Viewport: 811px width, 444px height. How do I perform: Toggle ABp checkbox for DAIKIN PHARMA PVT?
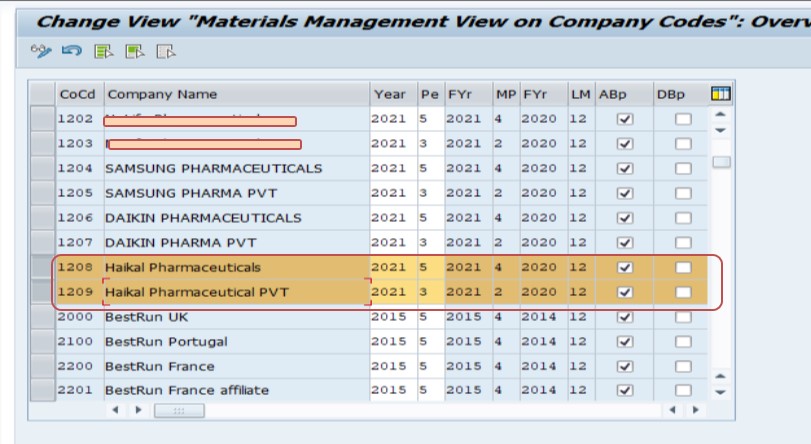[x=625, y=243]
